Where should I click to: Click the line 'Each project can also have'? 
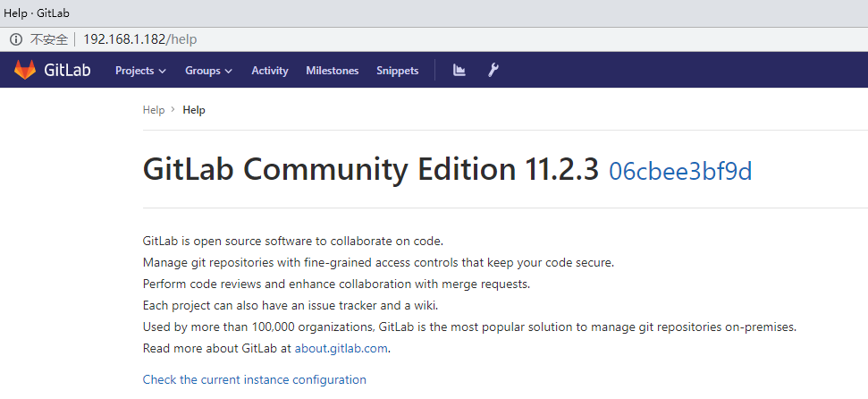click(291, 305)
